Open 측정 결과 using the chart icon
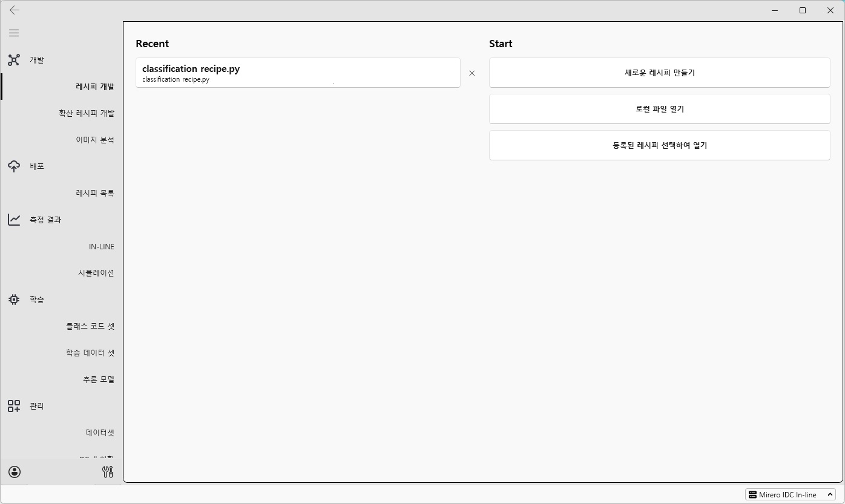 point(14,220)
